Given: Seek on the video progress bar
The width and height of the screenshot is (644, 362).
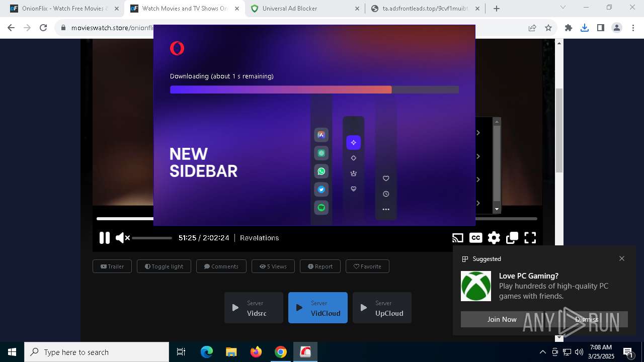Looking at the screenshot, I should tap(317, 219).
